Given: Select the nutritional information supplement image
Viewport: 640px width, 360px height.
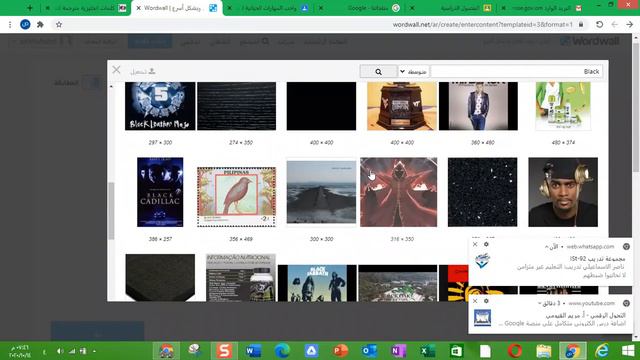Looking at the screenshot, I should pos(241,278).
